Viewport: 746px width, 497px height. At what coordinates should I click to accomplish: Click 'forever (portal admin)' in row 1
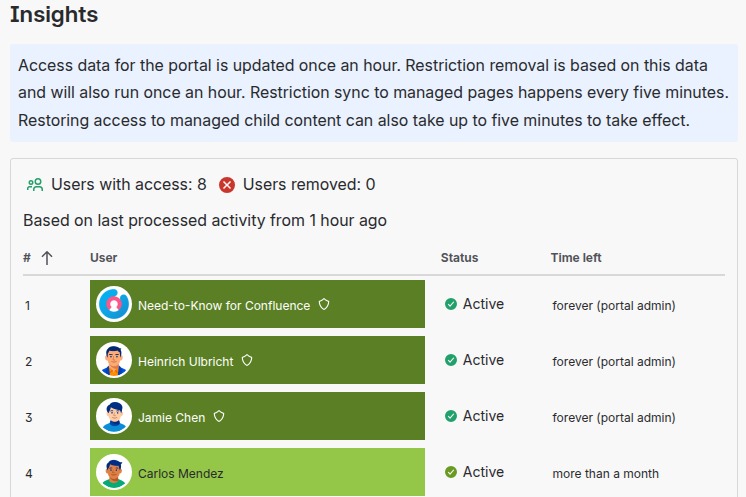614,305
